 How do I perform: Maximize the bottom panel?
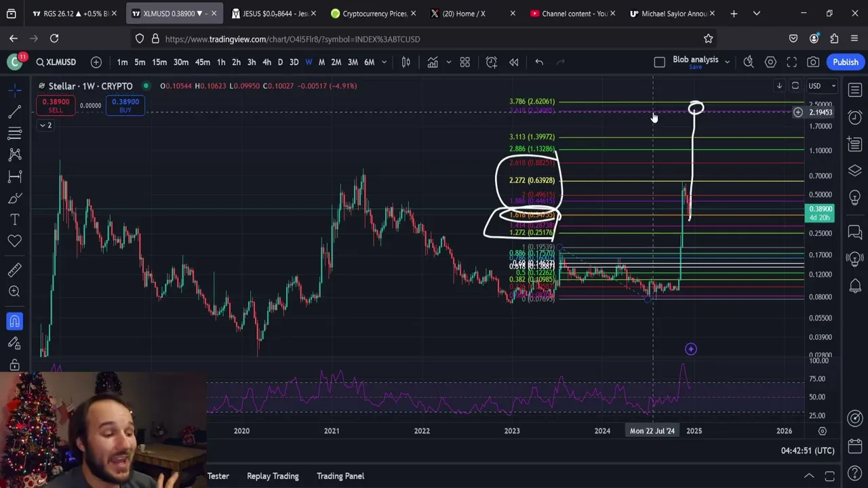tap(829, 476)
